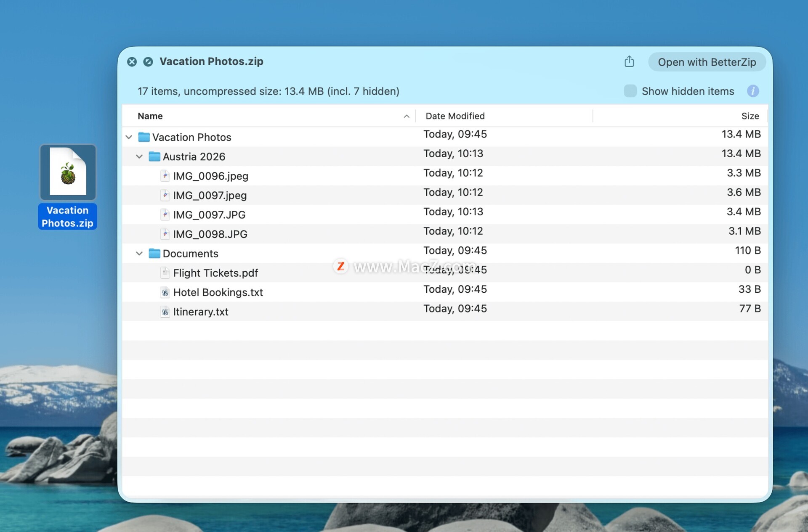Collapse the Documents folder chevron

click(139, 253)
